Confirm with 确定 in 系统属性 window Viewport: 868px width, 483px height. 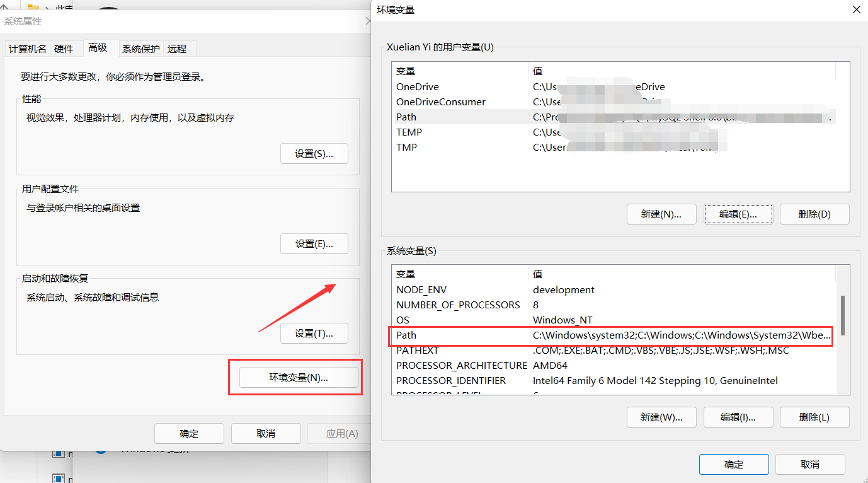click(189, 434)
